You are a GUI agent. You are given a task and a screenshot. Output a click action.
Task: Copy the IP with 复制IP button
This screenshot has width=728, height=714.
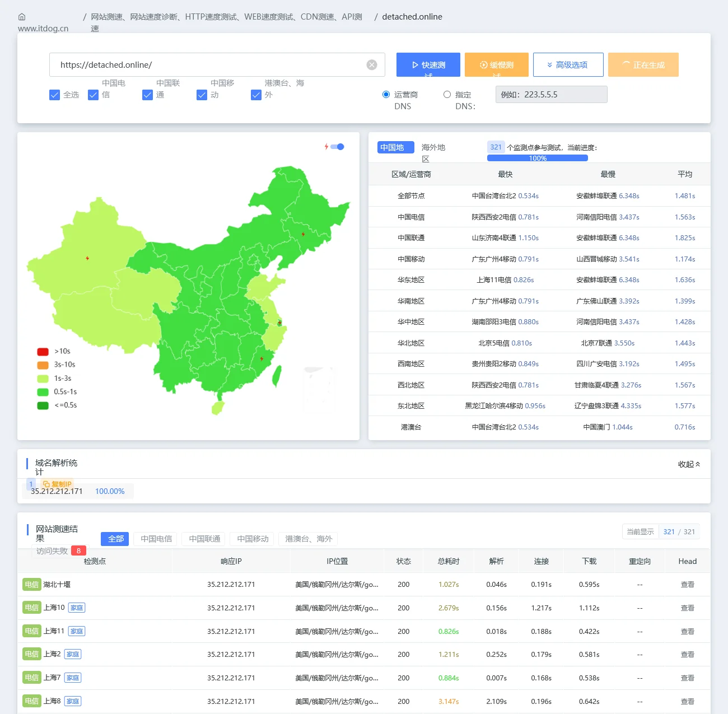pyautogui.click(x=57, y=484)
